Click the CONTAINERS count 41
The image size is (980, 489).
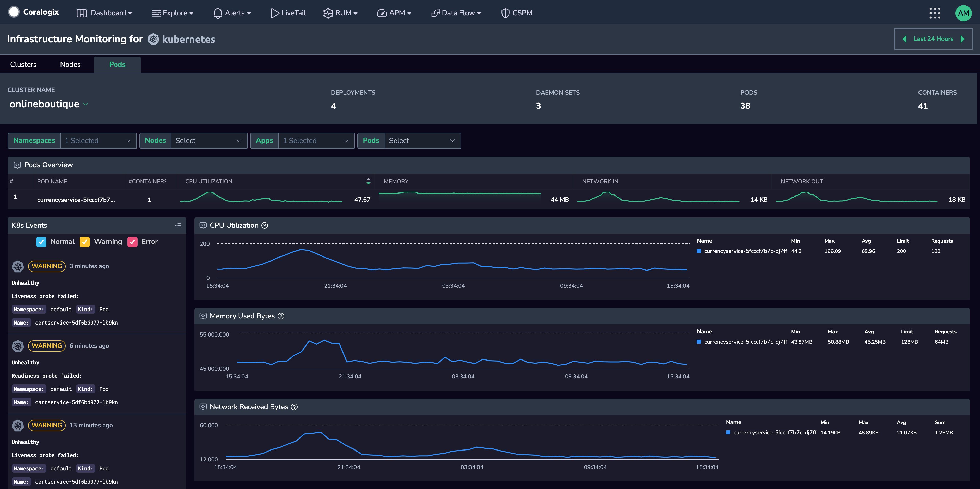tap(923, 106)
